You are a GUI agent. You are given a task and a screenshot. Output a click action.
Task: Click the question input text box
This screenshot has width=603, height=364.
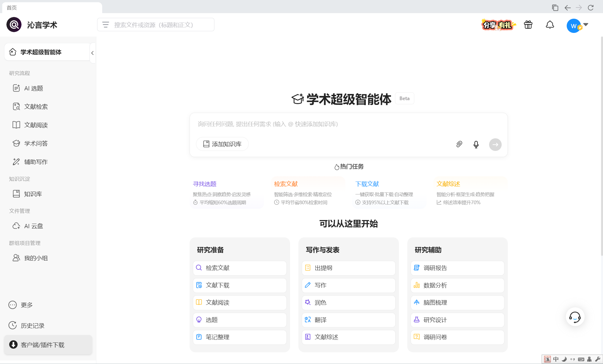click(x=348, y=124)
